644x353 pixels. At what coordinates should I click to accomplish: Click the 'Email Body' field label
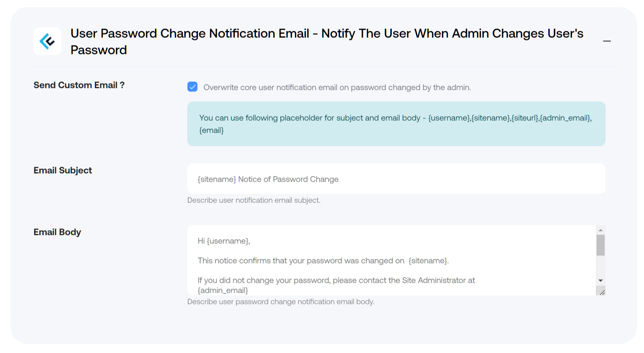click(x=57, y=232)
